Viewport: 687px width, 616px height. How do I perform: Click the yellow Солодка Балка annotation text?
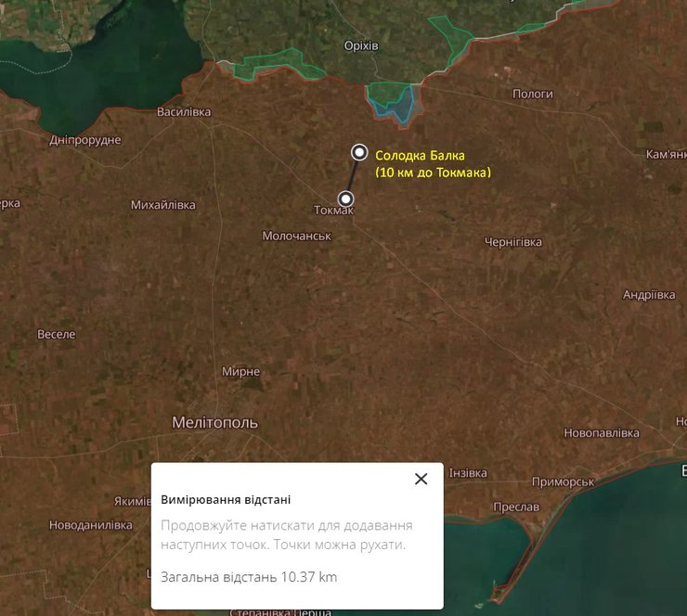420,155
